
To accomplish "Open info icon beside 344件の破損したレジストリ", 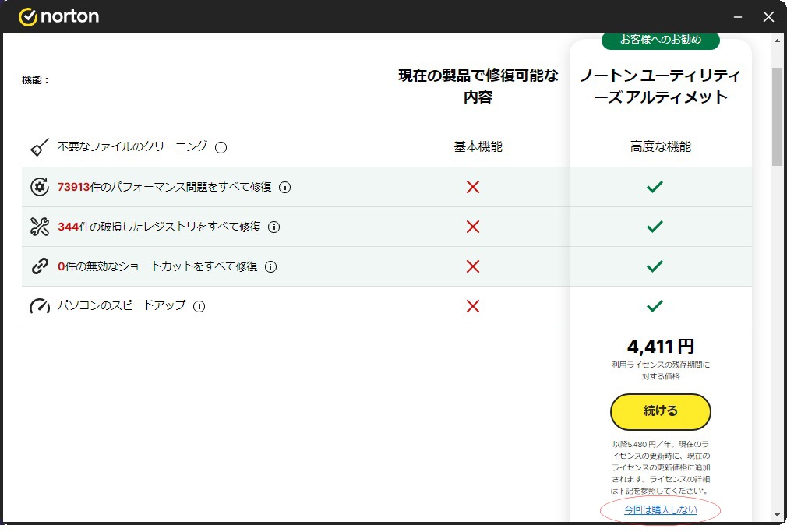I will click(x=274, y=227).
